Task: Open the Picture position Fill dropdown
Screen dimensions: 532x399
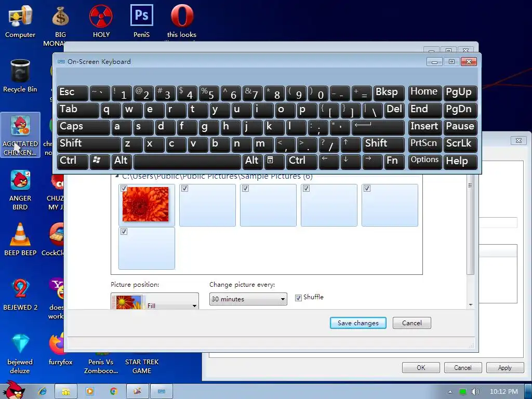Action: (x=155, y=301)
